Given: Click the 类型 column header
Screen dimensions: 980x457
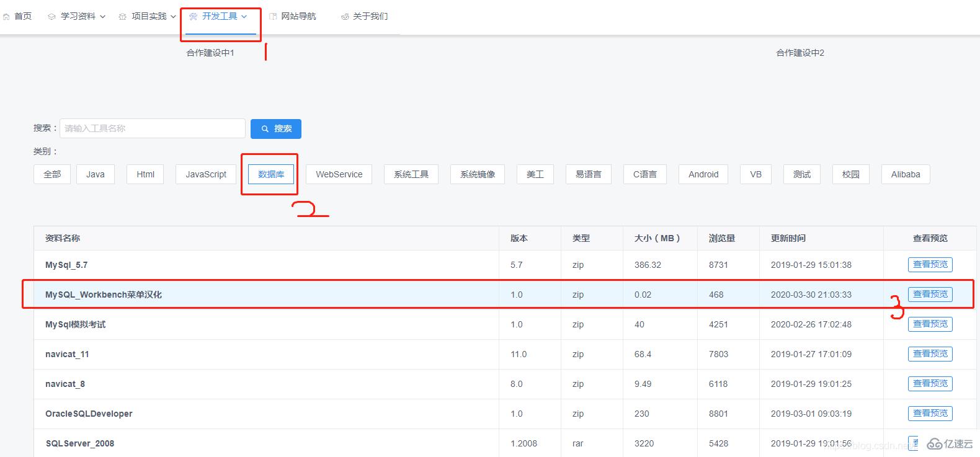Looking at the screenshot, I should click(x=581, y=238).
